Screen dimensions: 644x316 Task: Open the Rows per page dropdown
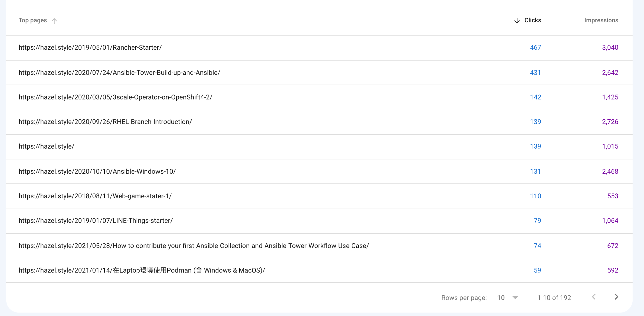click(508, 298)
